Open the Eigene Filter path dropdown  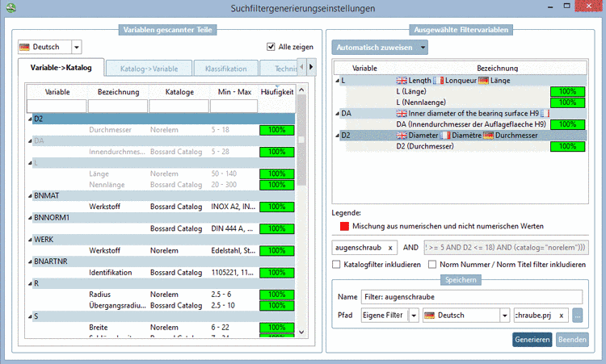click(x=414, y=316)
